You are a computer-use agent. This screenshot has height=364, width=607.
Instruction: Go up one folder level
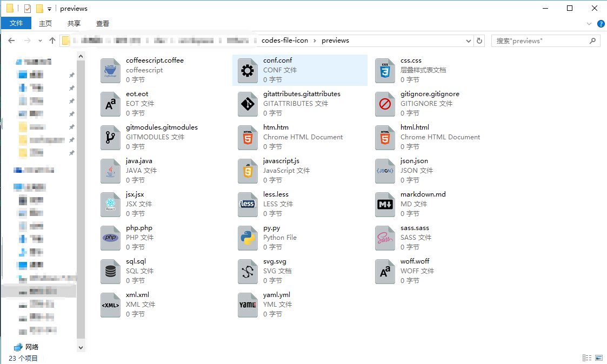pyautogui.click(x=52, y=41)
